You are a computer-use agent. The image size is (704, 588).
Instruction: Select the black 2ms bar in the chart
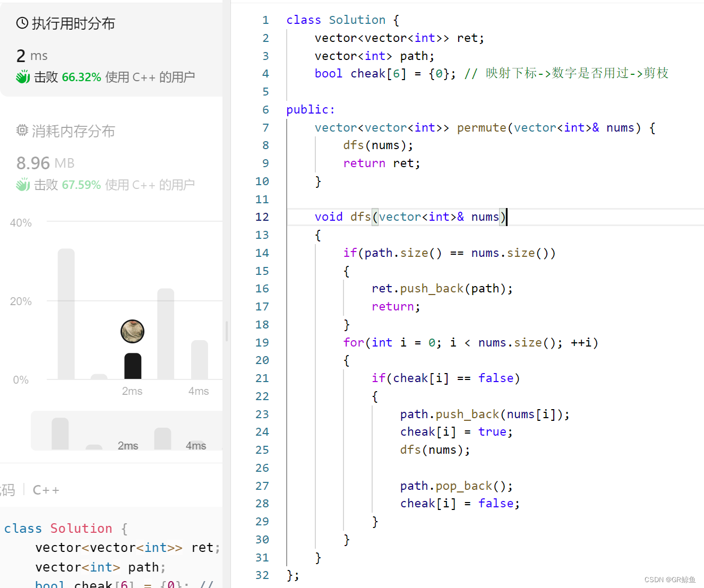133,366
